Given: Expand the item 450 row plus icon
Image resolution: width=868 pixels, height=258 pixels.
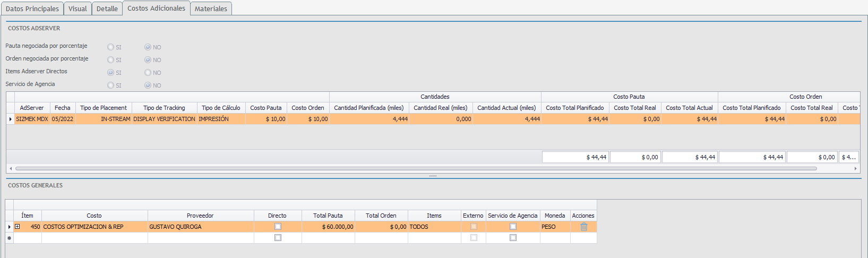Looking at the screenshot, I should coord(18,227).
